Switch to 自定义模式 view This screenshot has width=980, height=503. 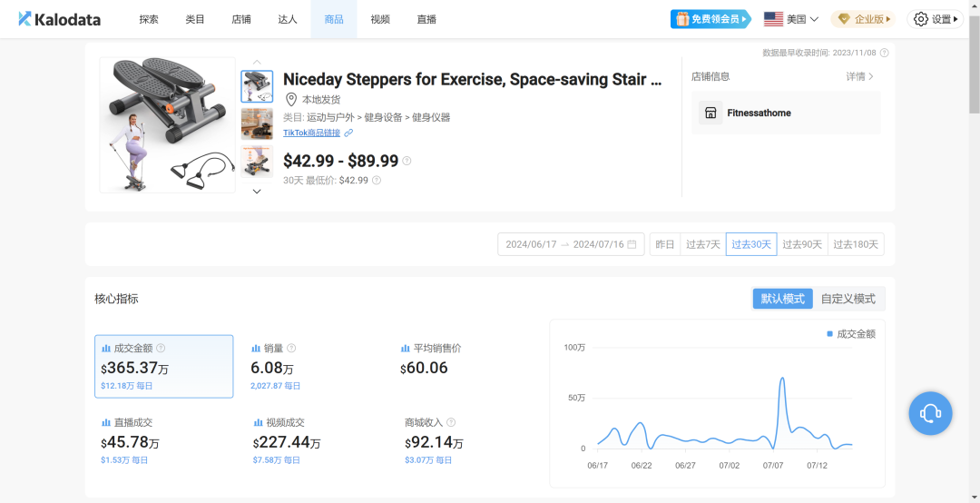848,299
